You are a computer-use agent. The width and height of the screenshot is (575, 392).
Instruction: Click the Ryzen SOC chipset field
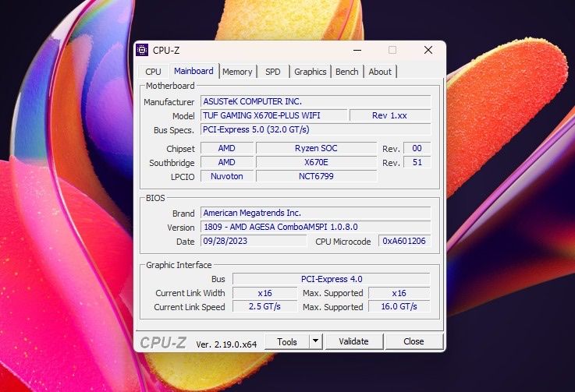pyautogui.click(x=316, y=148)
